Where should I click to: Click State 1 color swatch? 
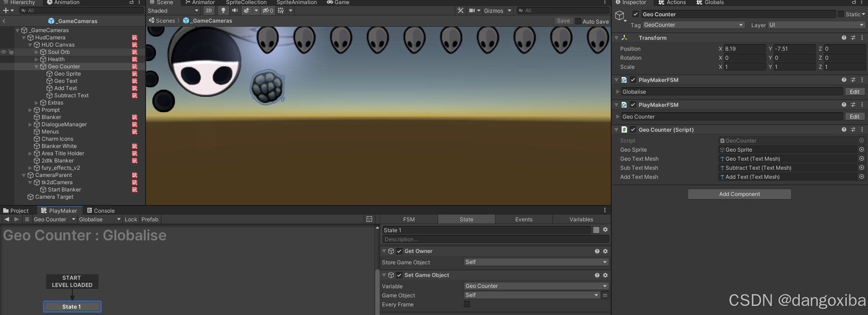pos(596,230)
